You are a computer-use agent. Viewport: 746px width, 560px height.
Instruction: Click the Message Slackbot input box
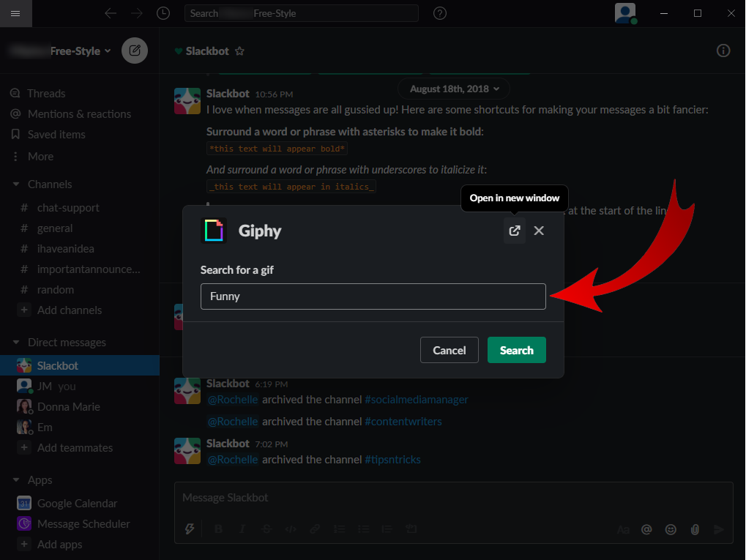pos(453,498)
